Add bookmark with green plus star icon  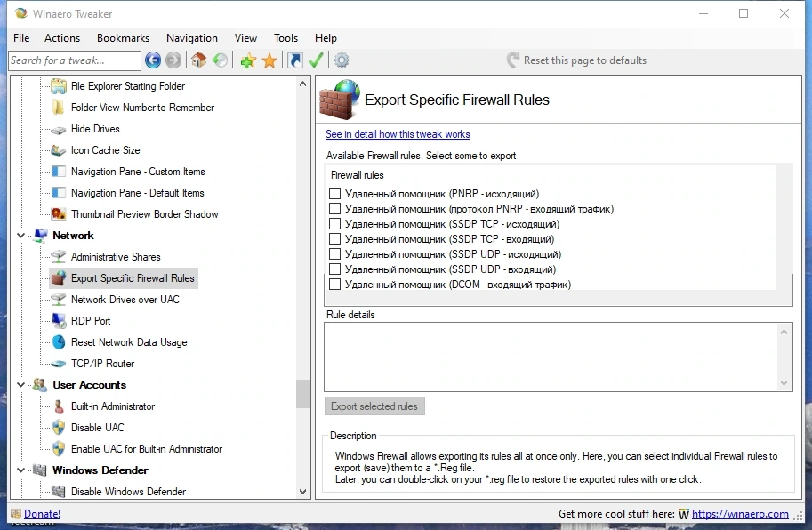click(248, 60)
